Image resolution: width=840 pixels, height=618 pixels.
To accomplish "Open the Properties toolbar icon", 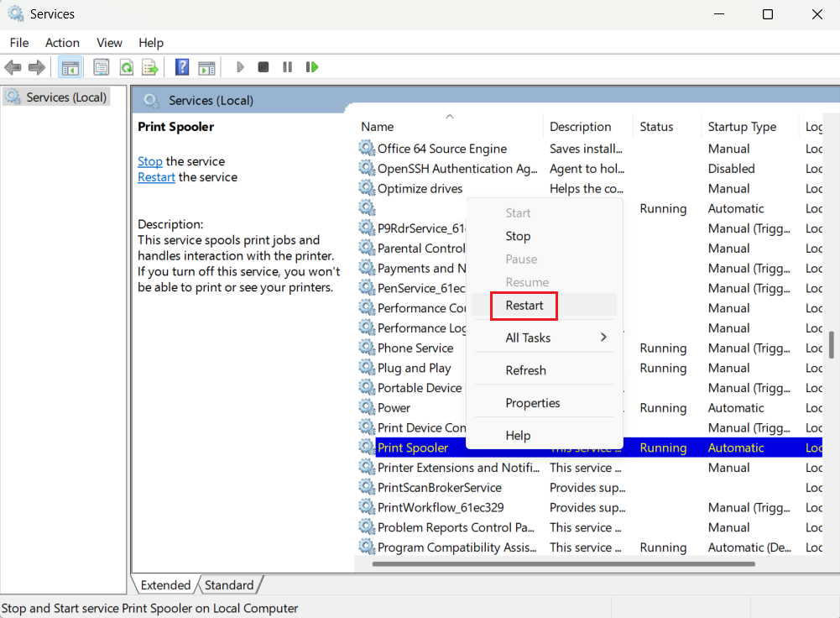I will [102, 67].
